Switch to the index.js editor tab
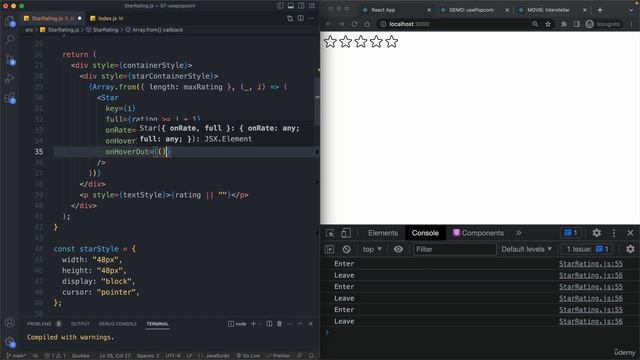Viewport: 640px width, 360px height. [x=107, y=18]
